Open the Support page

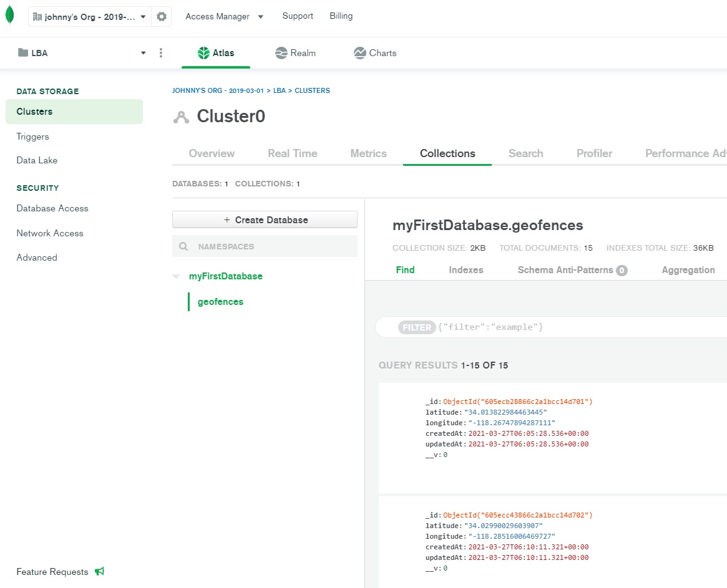(298, 16)
